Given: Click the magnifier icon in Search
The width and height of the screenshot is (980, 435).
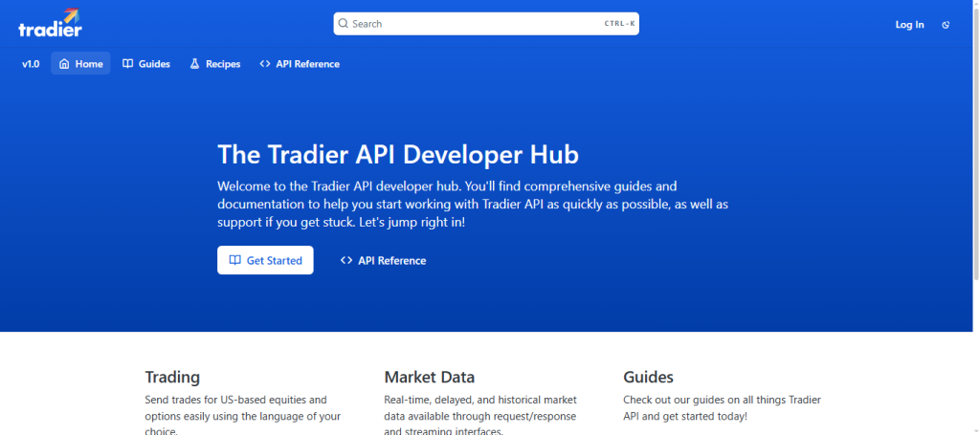Looking at the screenshot, I should (x=344, y=24).
